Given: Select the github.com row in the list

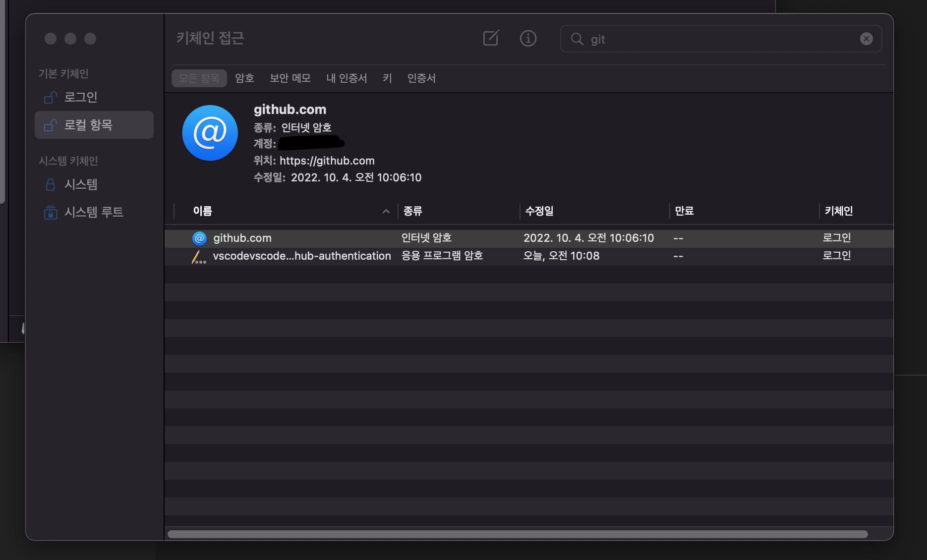Looking at the screenshot, I should point(529,238).
